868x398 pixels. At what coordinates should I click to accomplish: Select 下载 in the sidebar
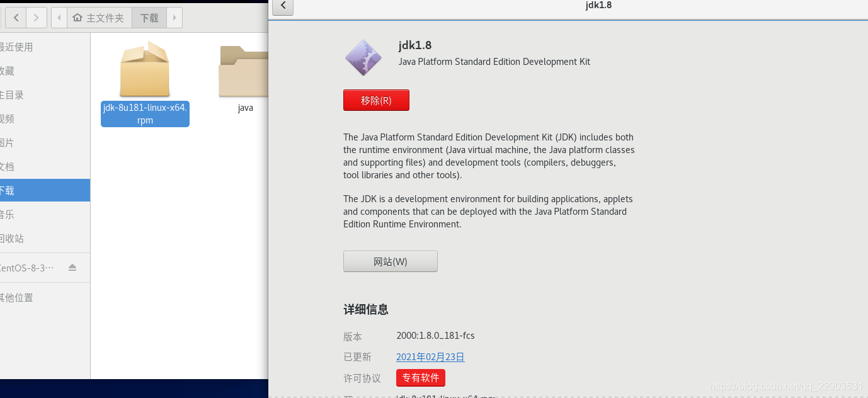tap(45, 190)
